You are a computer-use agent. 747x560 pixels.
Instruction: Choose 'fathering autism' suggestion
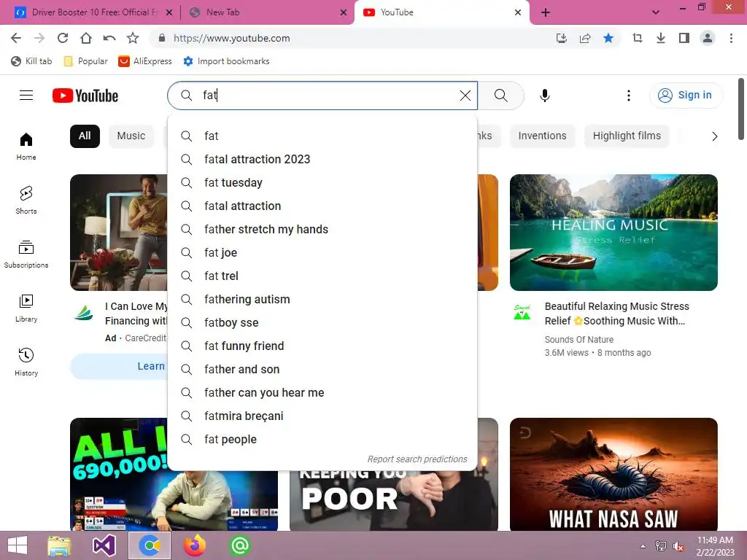pyautogui.click(x=322, y=300)
